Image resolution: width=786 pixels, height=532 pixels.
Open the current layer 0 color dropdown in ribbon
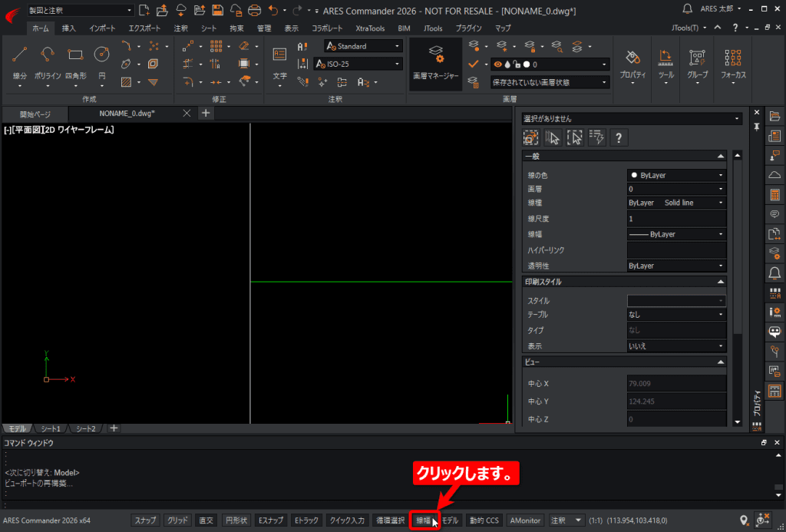[x=550, y=64]
